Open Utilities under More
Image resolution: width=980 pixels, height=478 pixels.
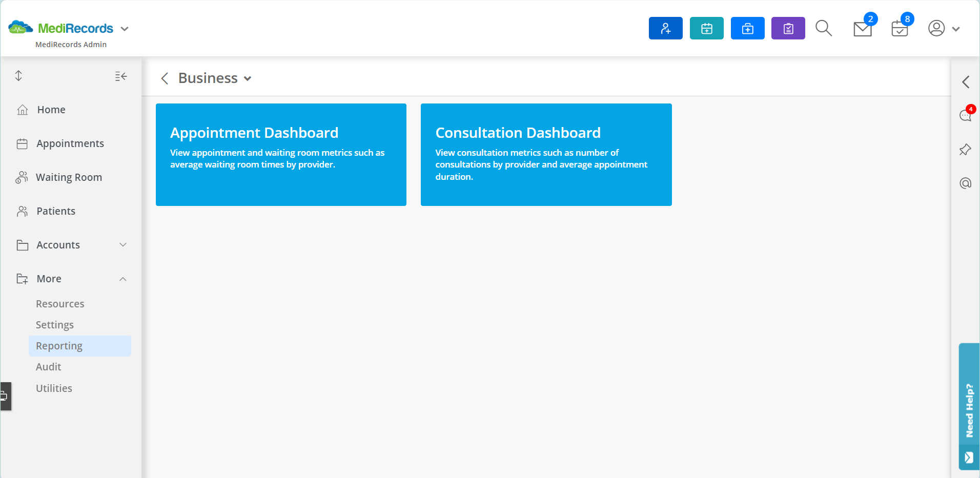pyautogui.click(x=54, y=388)
